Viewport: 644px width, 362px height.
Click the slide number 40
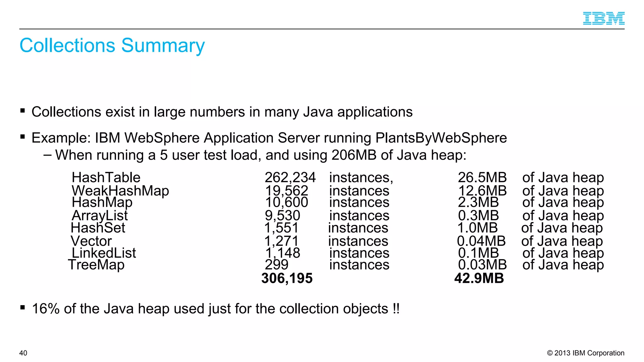click(23, 353)
